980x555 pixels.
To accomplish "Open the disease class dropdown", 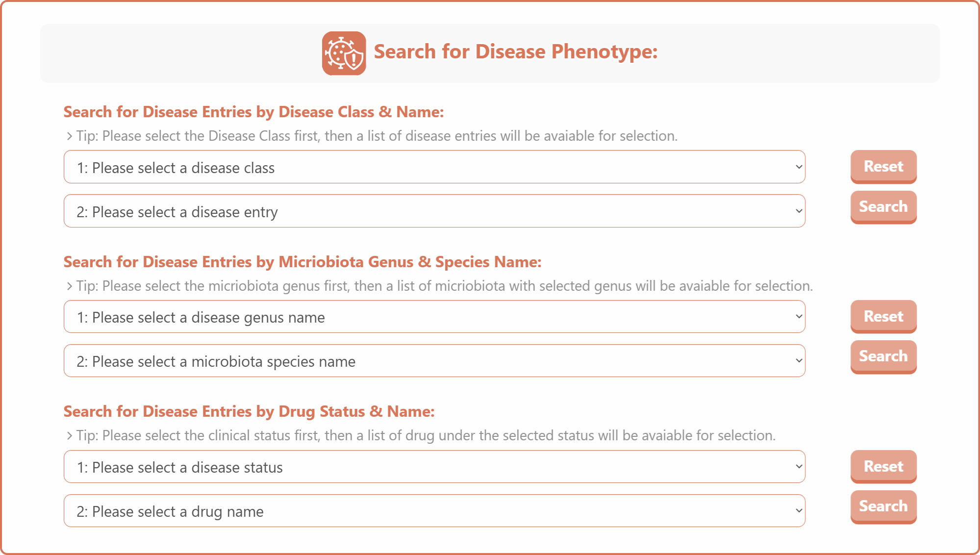I will [x=434, y=167].
